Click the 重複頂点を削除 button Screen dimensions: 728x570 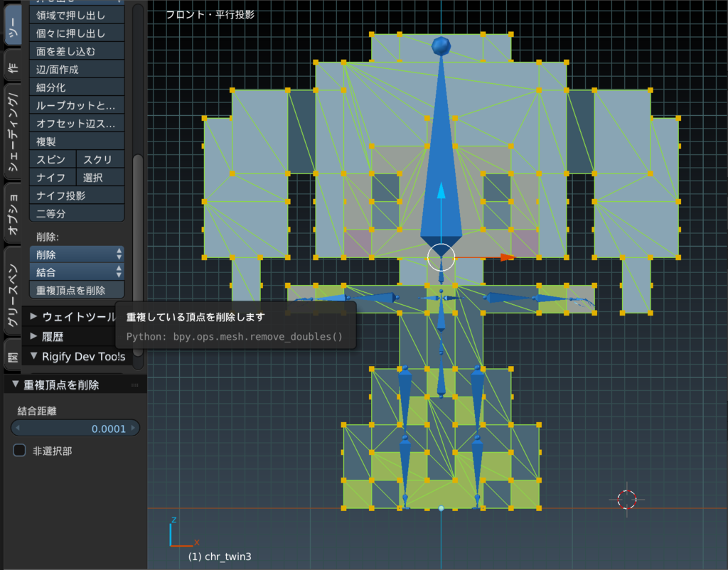[77, 290]
